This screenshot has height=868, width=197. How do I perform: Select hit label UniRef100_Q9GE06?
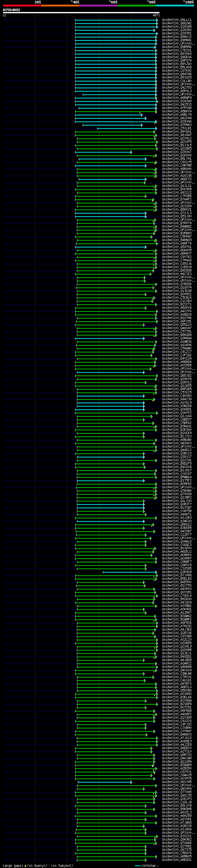pos(176,57)
